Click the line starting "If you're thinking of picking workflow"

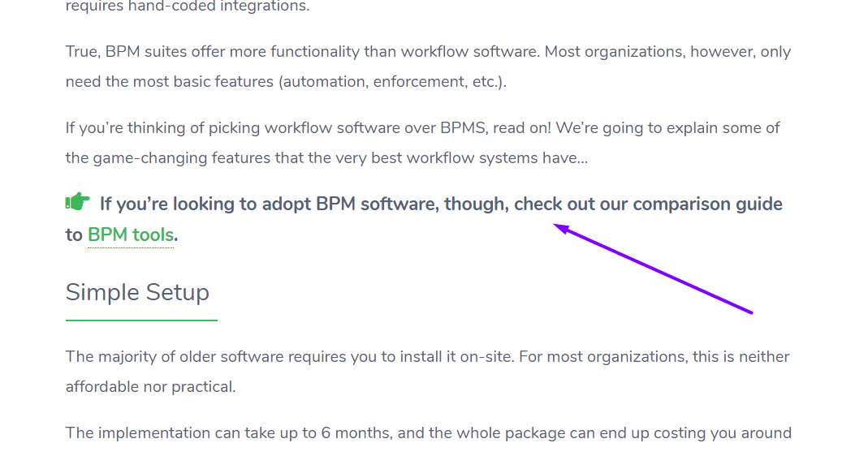tap(422, 128)
